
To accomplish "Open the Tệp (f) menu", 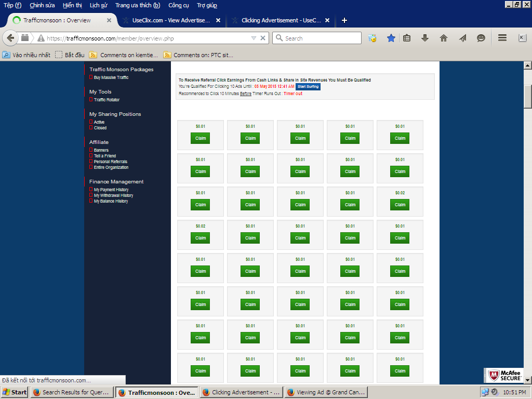I will click(x=12, y=5).
